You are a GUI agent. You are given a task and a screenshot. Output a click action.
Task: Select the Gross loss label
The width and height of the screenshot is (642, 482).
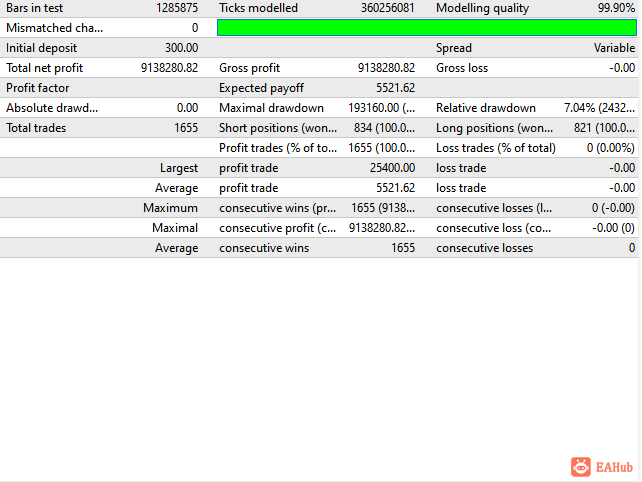point(462,68)
